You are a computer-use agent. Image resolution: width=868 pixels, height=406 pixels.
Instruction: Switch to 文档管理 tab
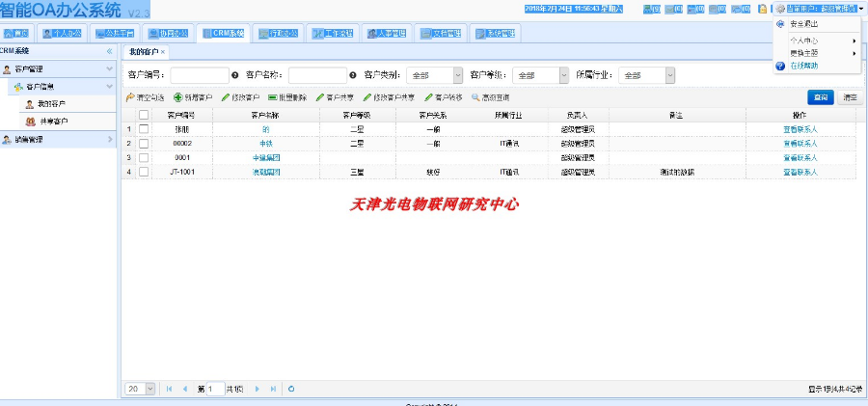440,33
